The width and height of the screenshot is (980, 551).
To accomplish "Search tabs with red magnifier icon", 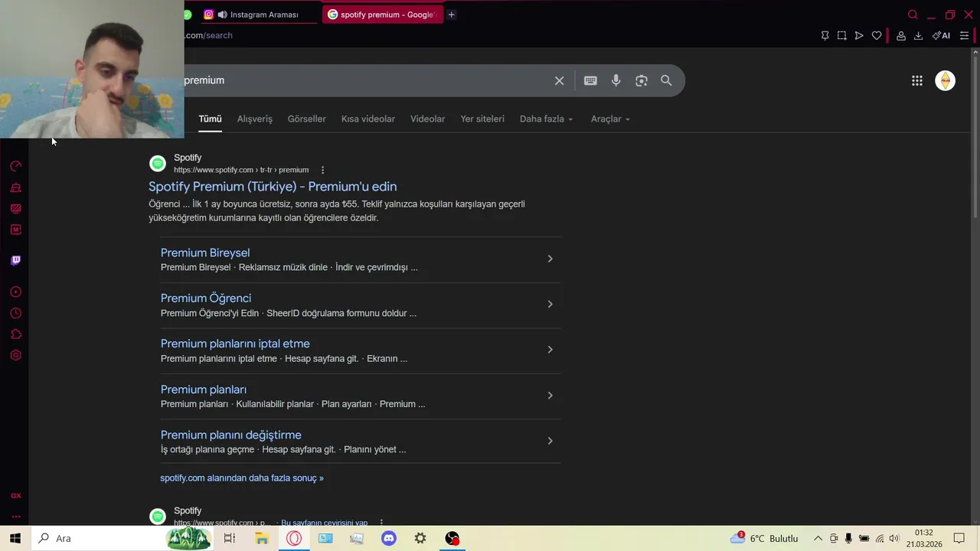I will click(913, 15).
